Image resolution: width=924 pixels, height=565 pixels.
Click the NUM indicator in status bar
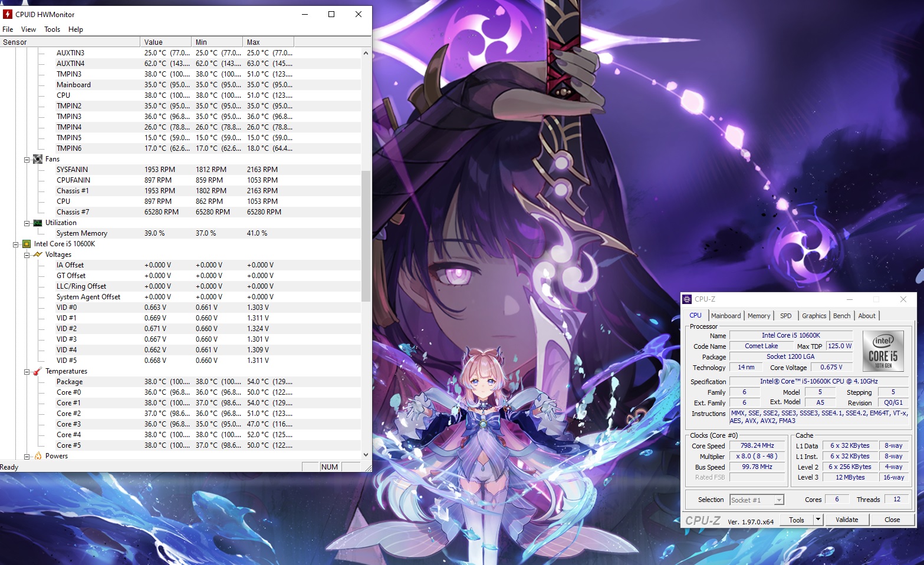(330, 467)
